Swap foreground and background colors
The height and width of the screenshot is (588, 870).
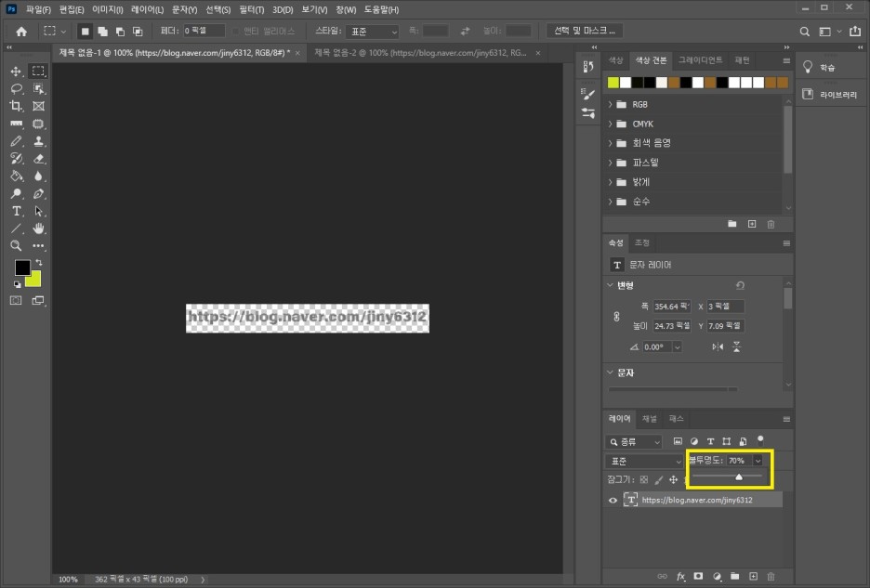[39, 262]
